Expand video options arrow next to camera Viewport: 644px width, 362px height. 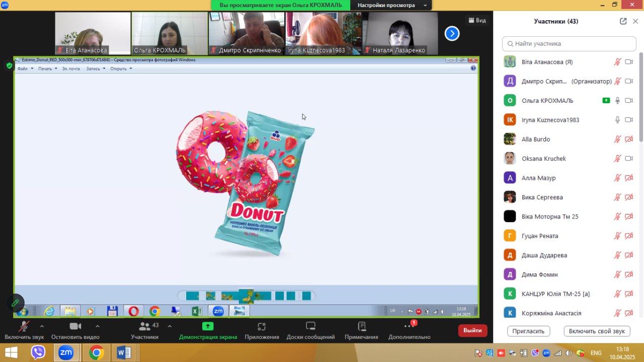coord(98,326)
